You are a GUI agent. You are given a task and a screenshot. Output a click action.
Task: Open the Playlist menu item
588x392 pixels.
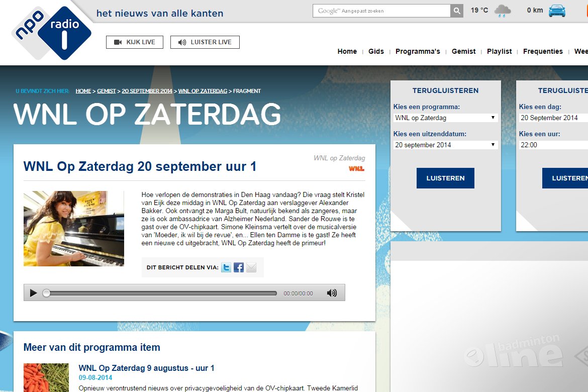pyautogui.click(x=499, y=51)
